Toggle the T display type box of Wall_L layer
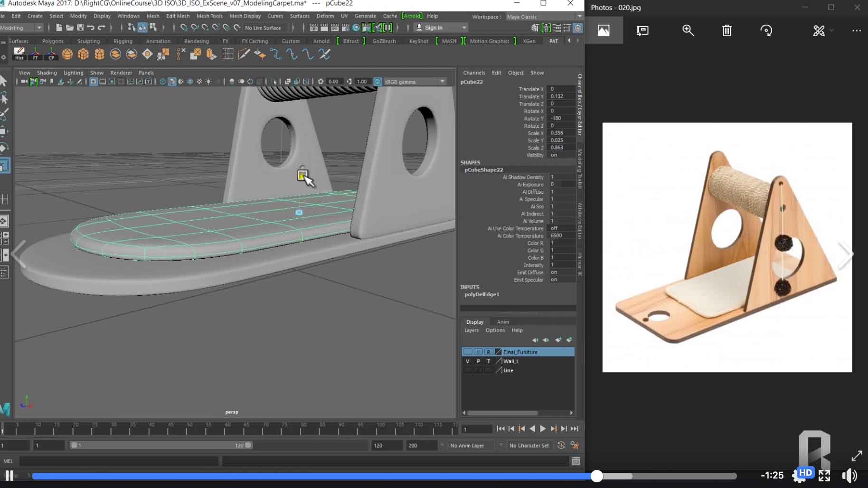 tap(488, 361)
